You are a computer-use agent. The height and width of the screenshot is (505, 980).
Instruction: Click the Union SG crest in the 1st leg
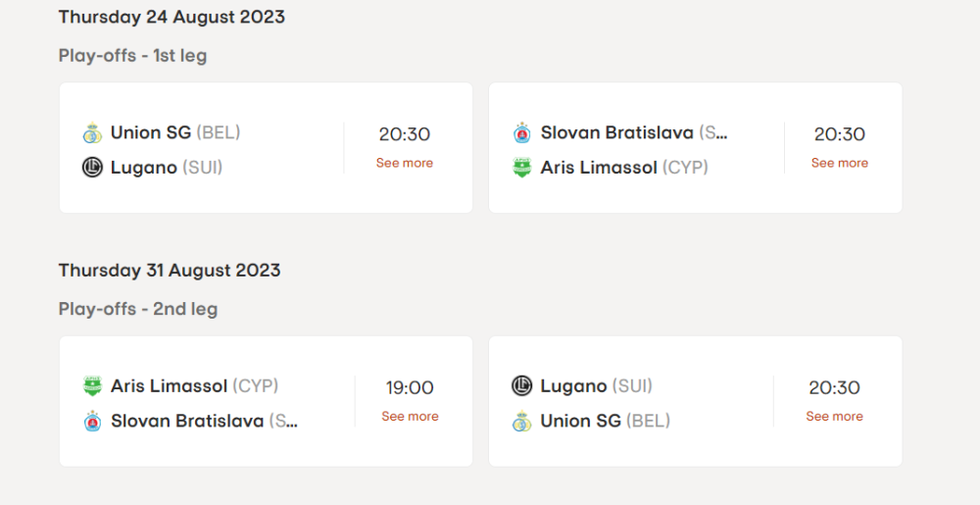[92, 132]
